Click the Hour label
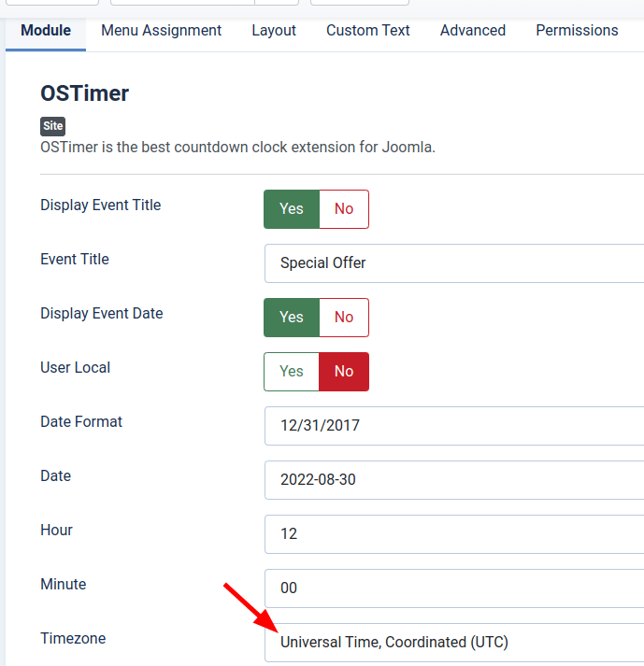Image resolution: width=644 pixels, height=666 pixels. (56, 530)
